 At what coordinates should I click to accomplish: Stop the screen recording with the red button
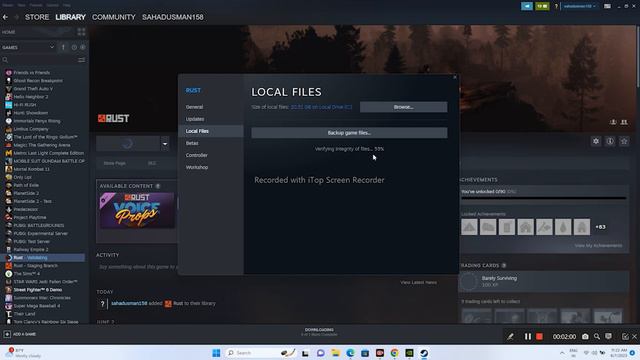[x=539, y=337]
